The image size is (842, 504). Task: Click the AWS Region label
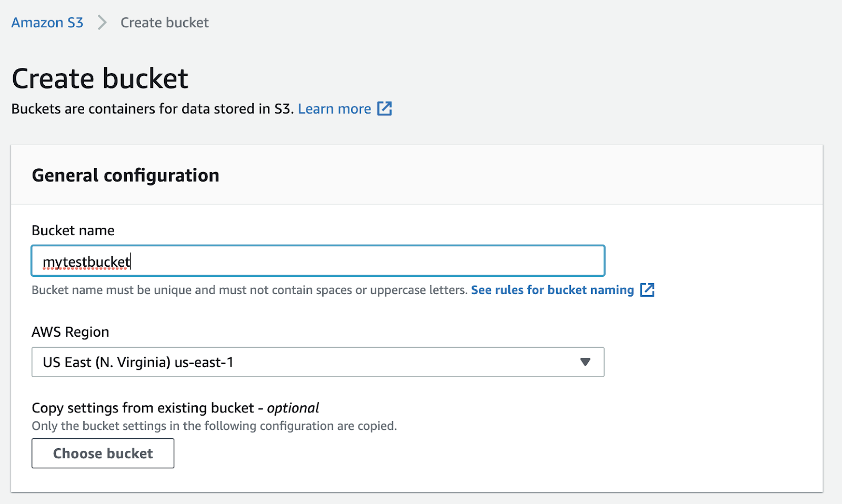(x=71, y=332)
